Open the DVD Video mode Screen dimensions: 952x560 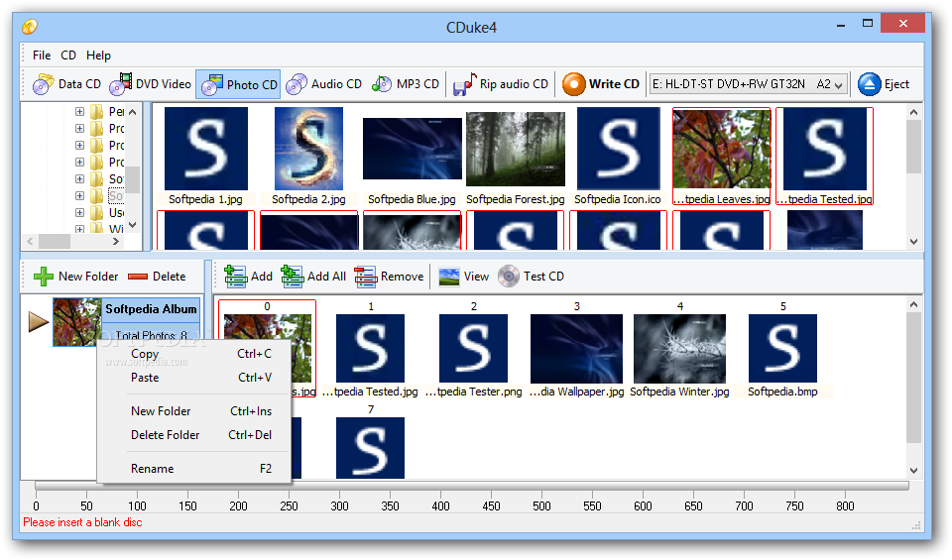click(x=150, y=84)
